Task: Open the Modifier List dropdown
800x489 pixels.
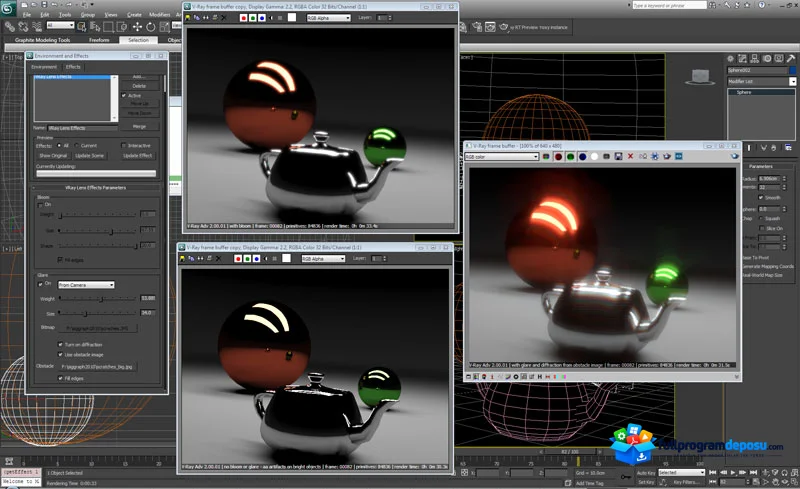Action: point(761,82)
